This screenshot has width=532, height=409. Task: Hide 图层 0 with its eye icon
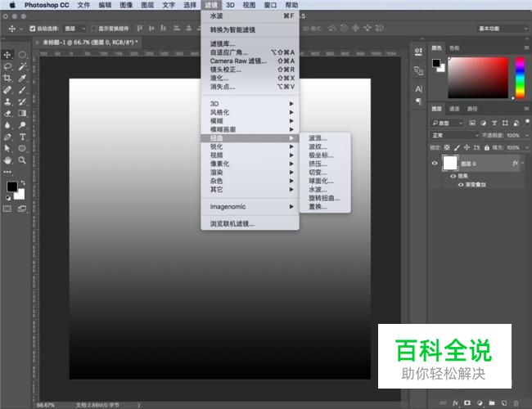(435, 163)
